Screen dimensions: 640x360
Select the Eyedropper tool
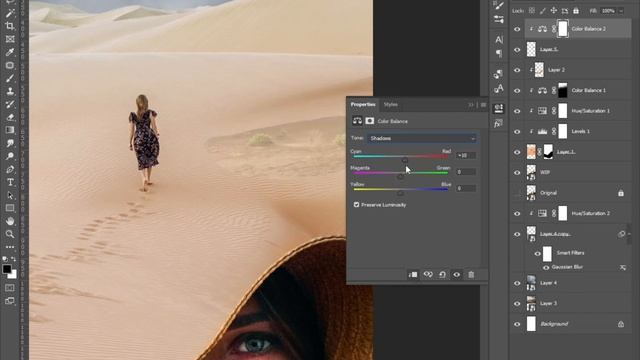click(10, 52)
